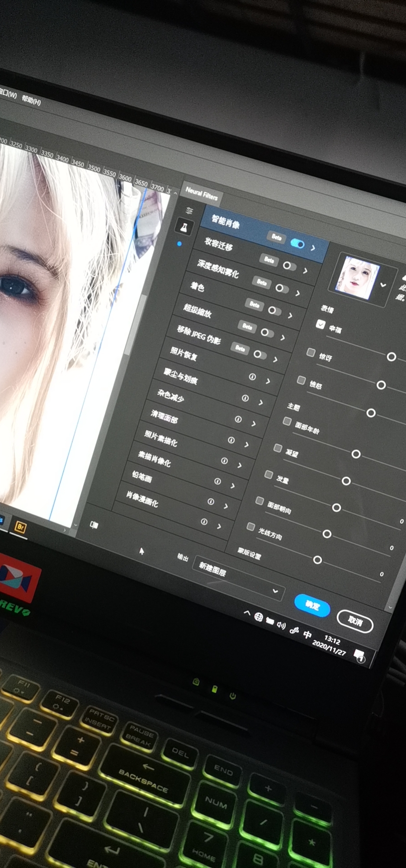
Task: Click the 幸福 slider handle
Action: tap(392, 357)
